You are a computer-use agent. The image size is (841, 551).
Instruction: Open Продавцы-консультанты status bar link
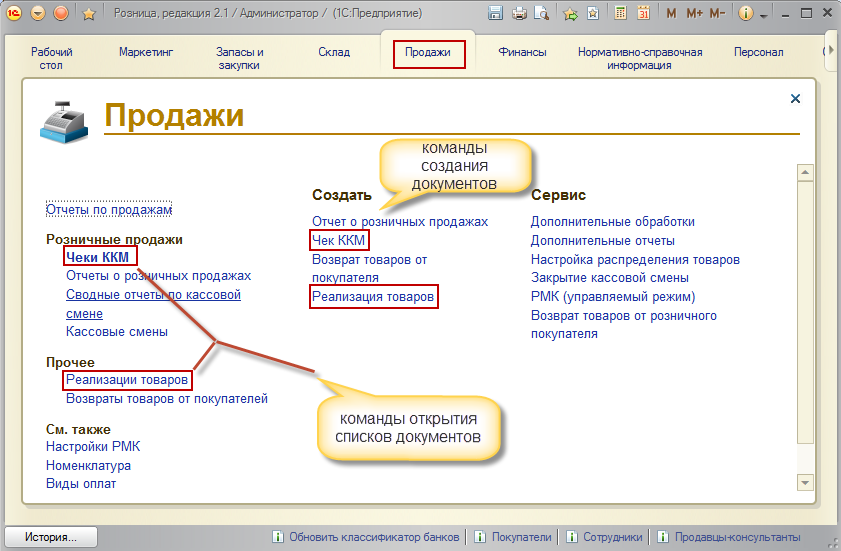pos(737,537)
